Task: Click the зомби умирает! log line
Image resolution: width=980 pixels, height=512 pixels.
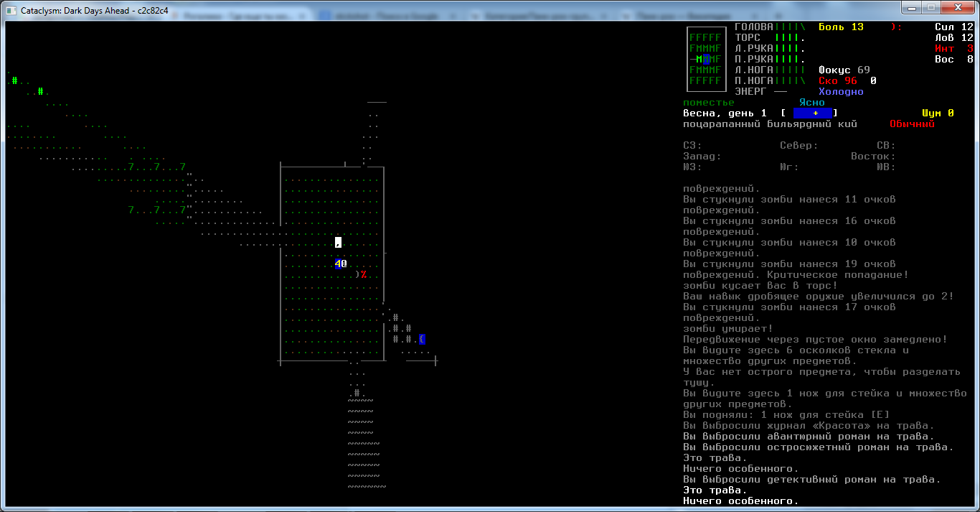Action: [x=728, y=328]
